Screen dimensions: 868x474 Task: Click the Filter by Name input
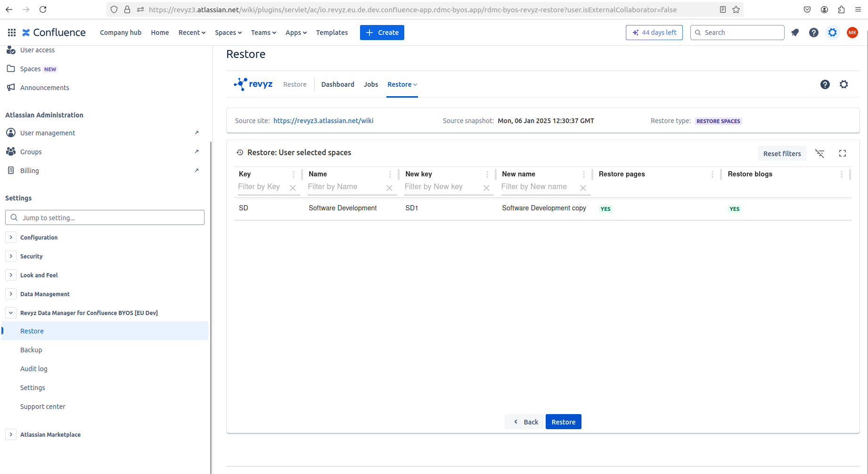pos(345,187)
